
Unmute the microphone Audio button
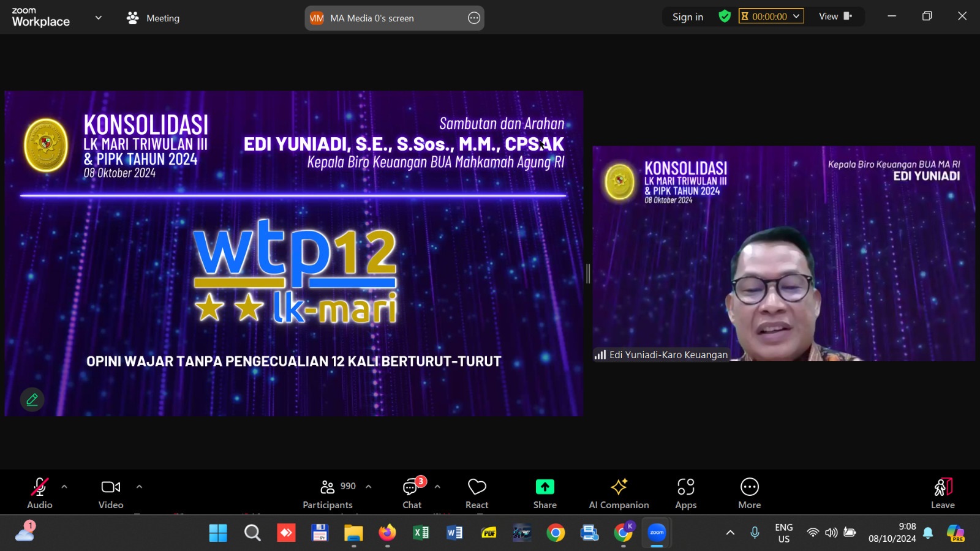pyautogui.click(x=40, y=493)
